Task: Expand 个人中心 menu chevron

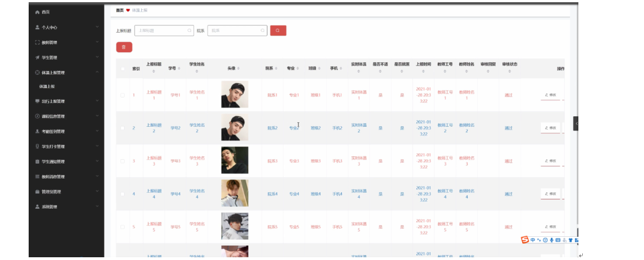Action: tap(97, 27)
